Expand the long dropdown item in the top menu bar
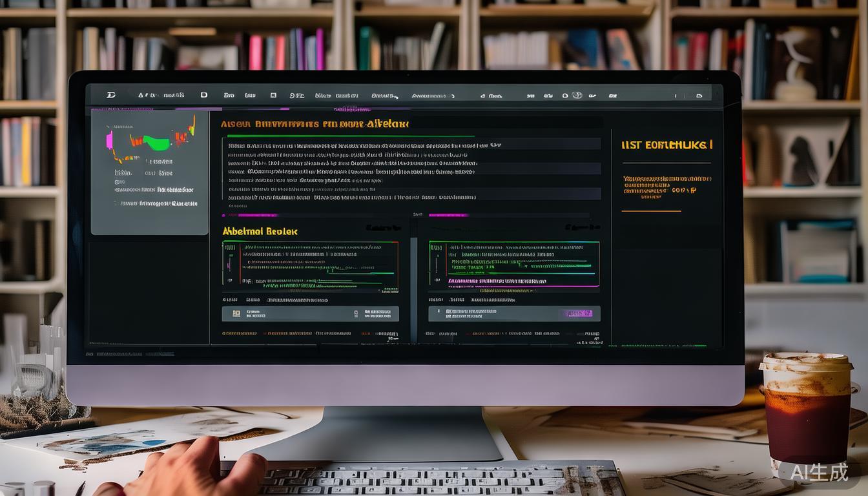 (433, 96)
